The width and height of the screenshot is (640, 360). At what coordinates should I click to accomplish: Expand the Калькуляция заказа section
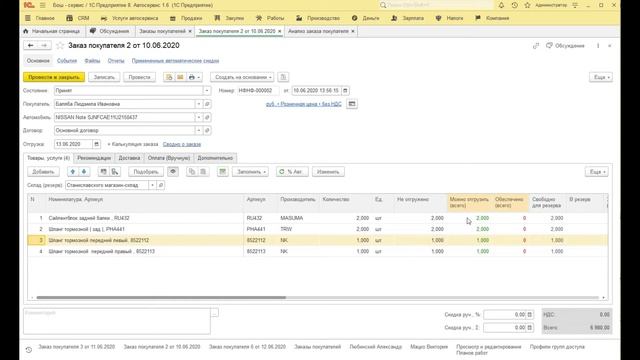click(x=133, y=144)
